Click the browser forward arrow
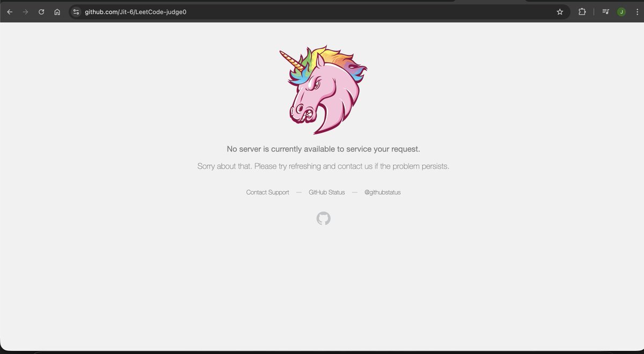The image size is (644, 354). pyautogui.click(x=25, y=12)
